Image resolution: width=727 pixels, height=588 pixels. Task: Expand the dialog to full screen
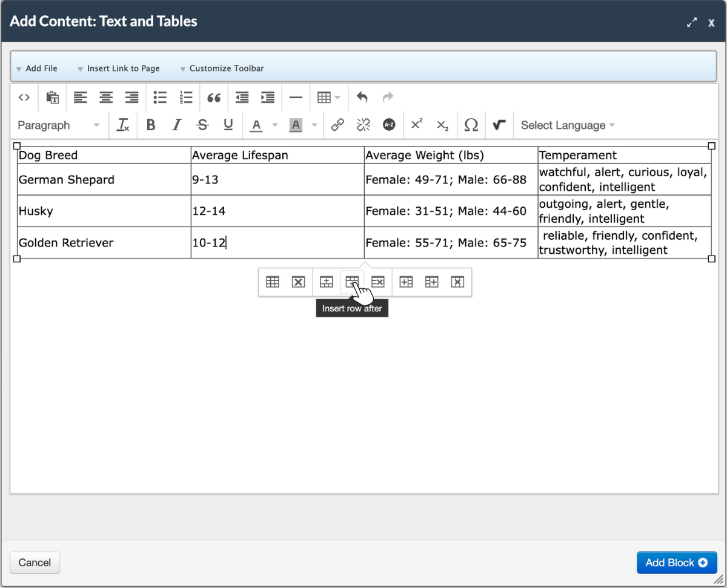[x=692, y=22]
